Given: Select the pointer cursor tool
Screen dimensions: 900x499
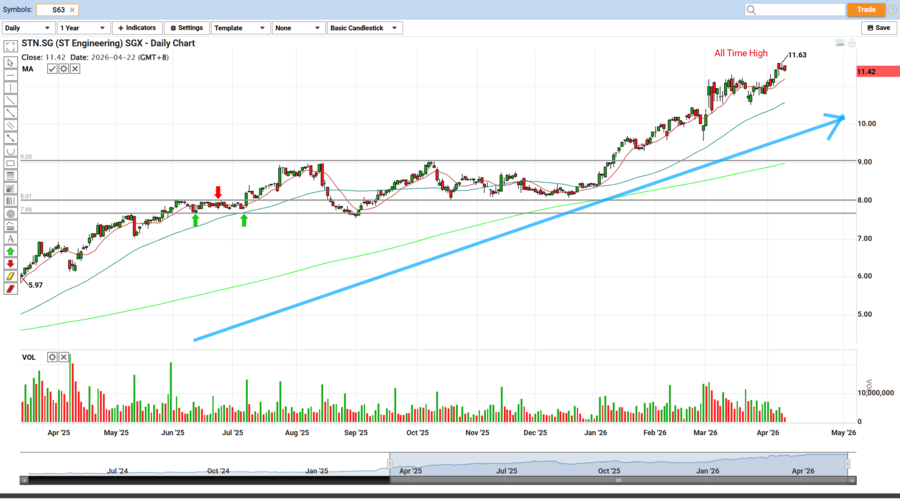Looking at the screenshot, I should 10,61.
